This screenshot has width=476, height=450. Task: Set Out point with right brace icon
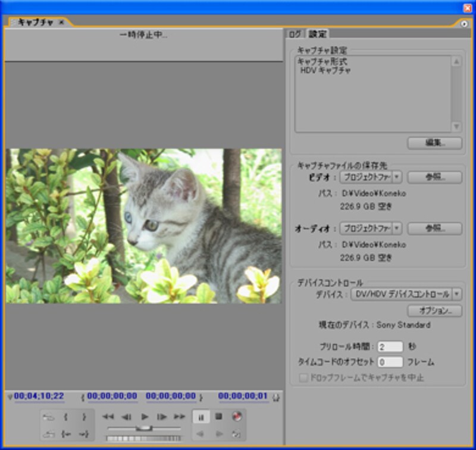pos(84,417)
